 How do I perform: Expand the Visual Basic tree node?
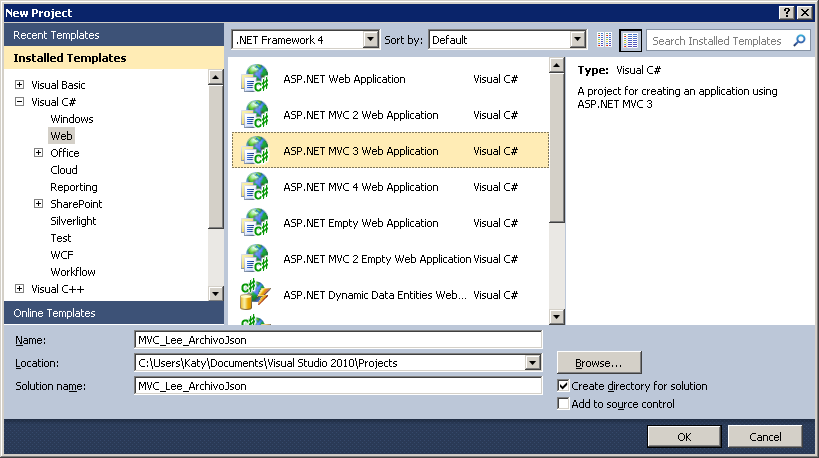coord(19,85)
